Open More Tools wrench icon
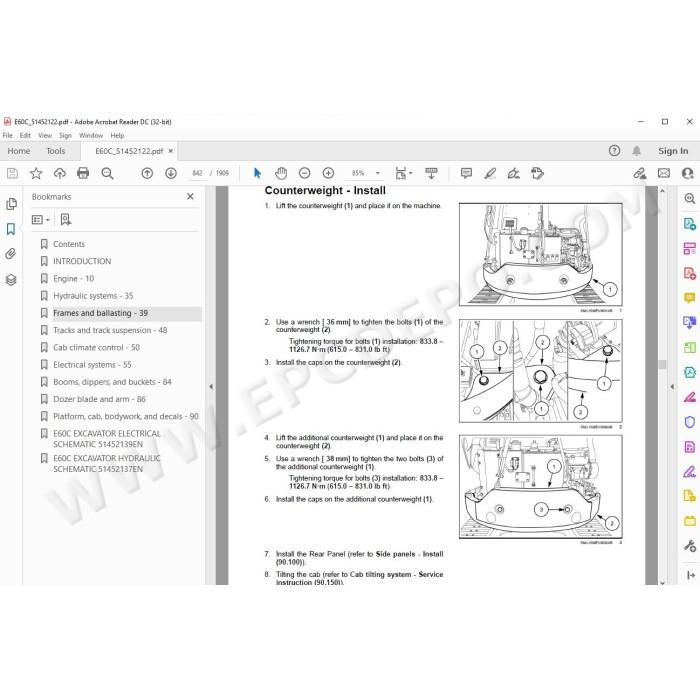 pyautogui.click(x=689, y=546)
